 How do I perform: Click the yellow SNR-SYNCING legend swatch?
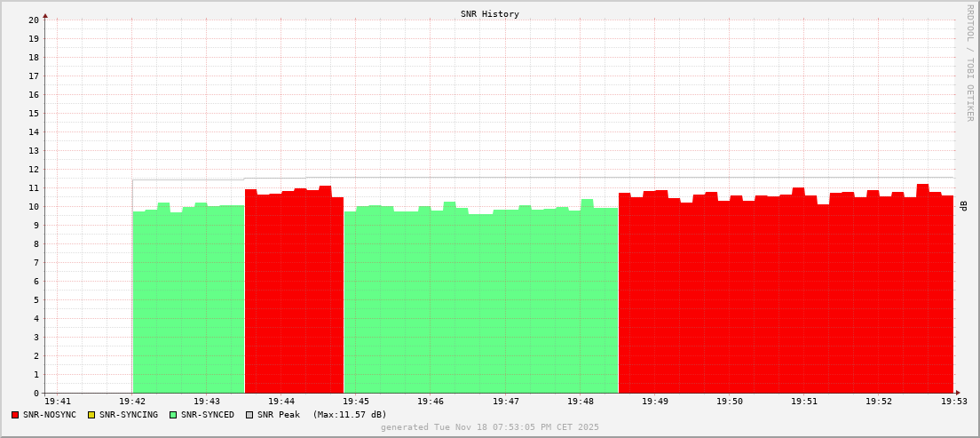(91, 415)
